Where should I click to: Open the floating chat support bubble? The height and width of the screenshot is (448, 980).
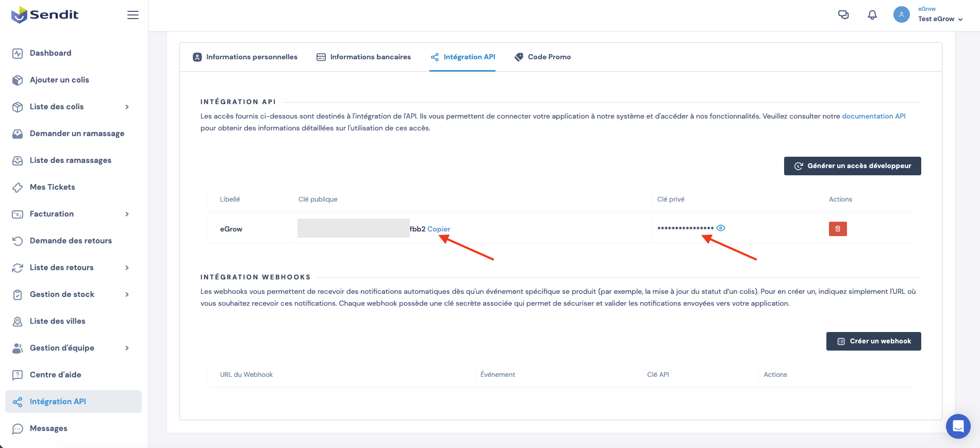[958, 426]
